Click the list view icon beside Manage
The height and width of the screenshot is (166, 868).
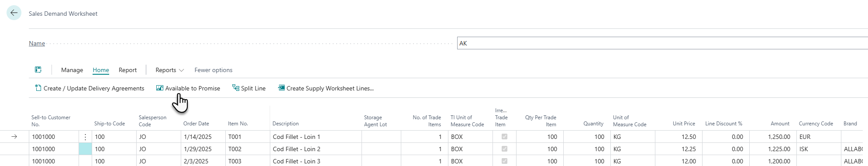[38, 70]
